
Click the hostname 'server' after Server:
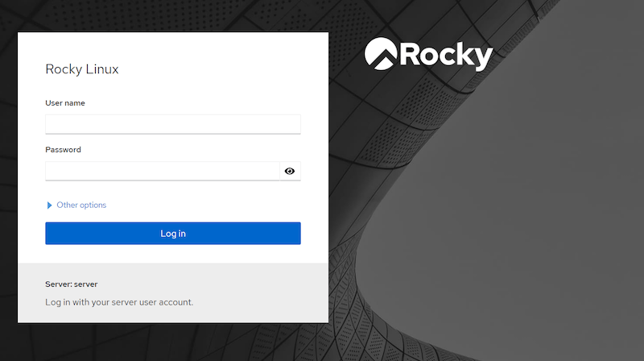click(85, 284)
